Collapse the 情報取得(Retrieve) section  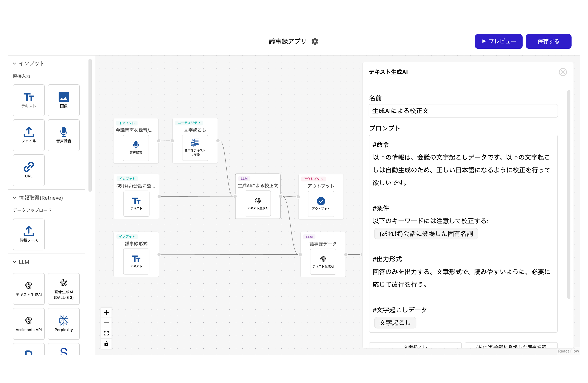tap(15, 198)
